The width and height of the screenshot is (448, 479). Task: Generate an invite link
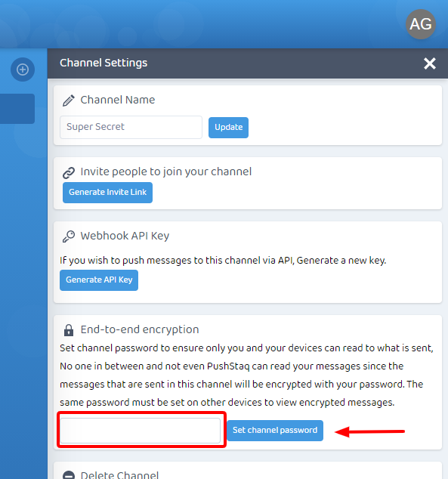107,193
